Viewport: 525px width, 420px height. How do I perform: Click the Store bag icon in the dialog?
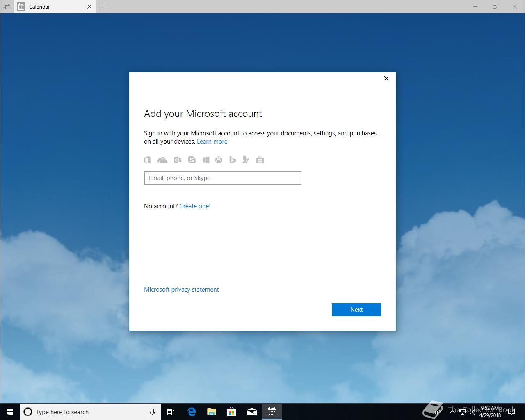coord(260,160)
